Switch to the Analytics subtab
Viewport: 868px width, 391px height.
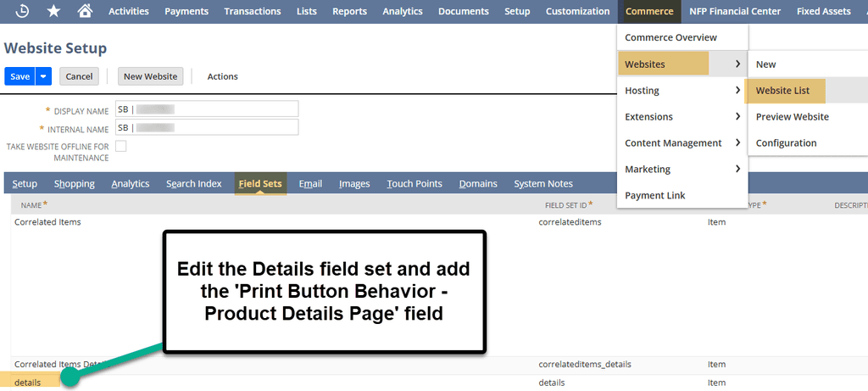[x=130, y=183]
